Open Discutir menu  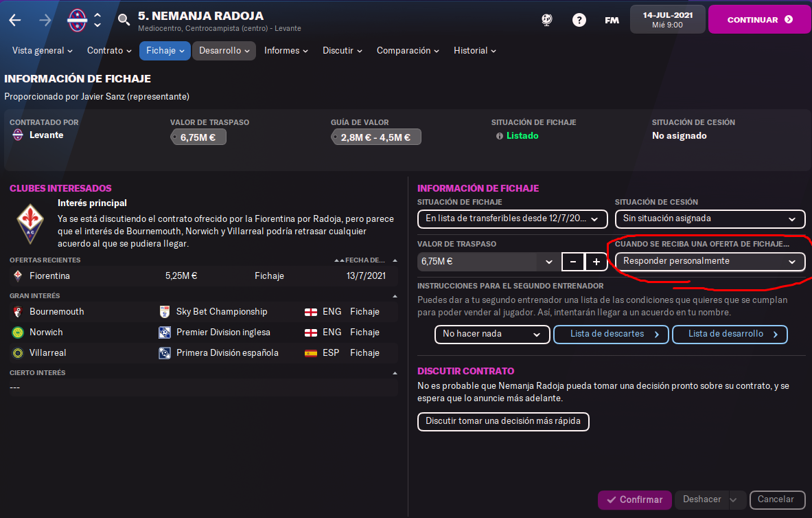click(343, 51)
